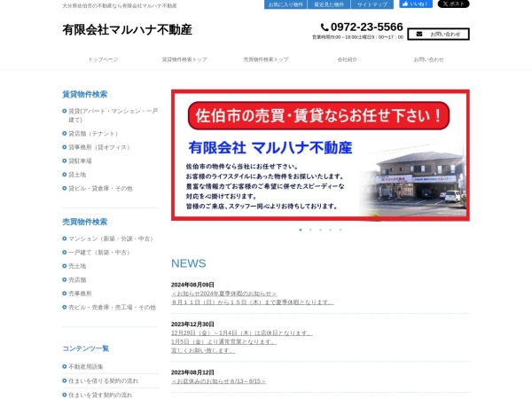The width and height of the screenshot is (532, 399).
Task: Select the first slideshow pagination dot
Action: [301, 230]
